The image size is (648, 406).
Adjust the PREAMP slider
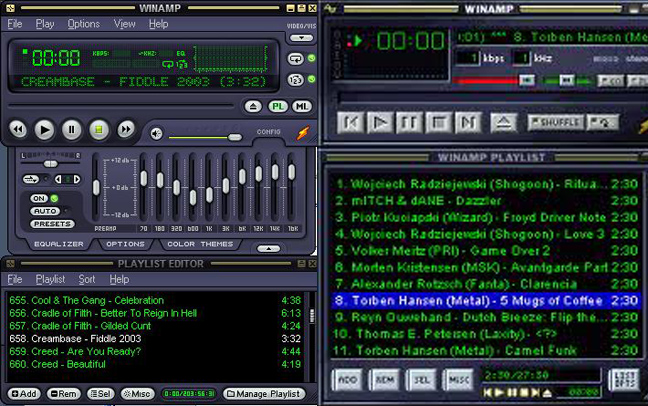pos(96,187)
